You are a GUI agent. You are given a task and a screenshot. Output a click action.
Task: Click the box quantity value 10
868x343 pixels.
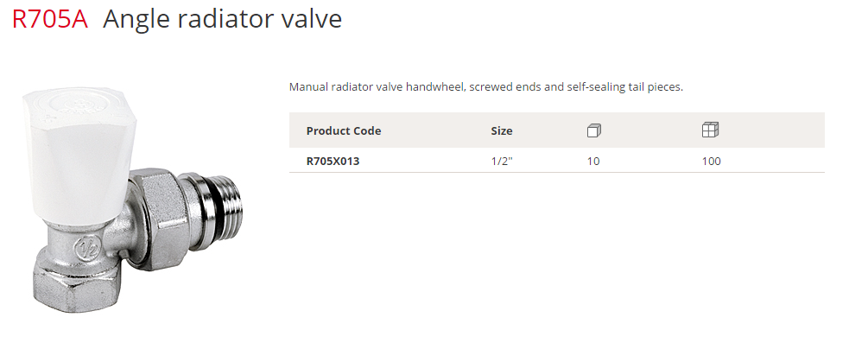click(x=593, y=162)
